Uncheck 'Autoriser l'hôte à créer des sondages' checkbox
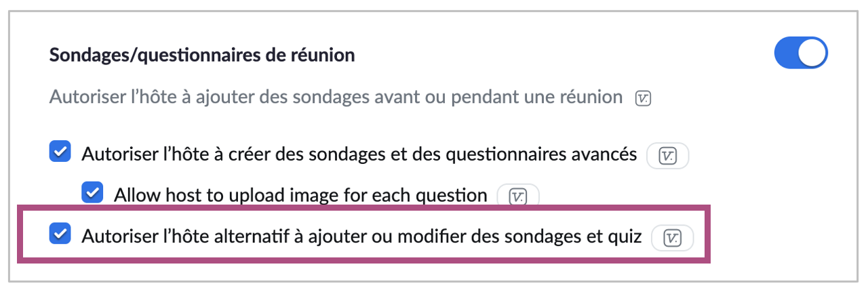868x294 pixels. coord(60,152)
